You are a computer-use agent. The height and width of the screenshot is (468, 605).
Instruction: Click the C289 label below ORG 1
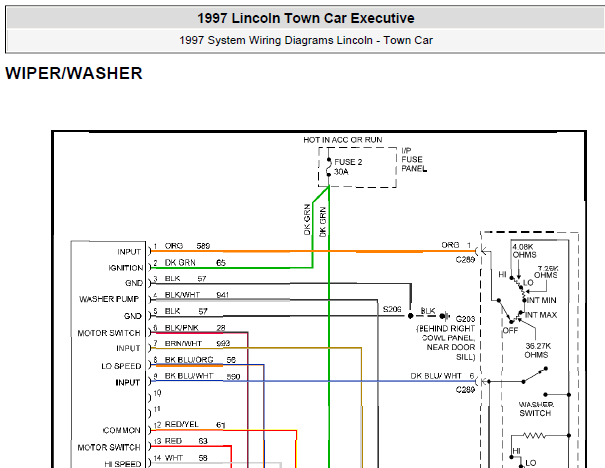[465, 260]
